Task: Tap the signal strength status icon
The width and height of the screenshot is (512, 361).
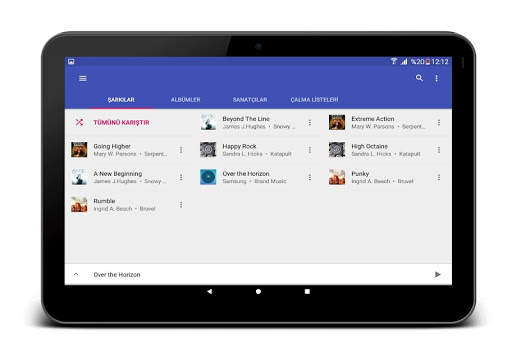Action: coord(404,61)
